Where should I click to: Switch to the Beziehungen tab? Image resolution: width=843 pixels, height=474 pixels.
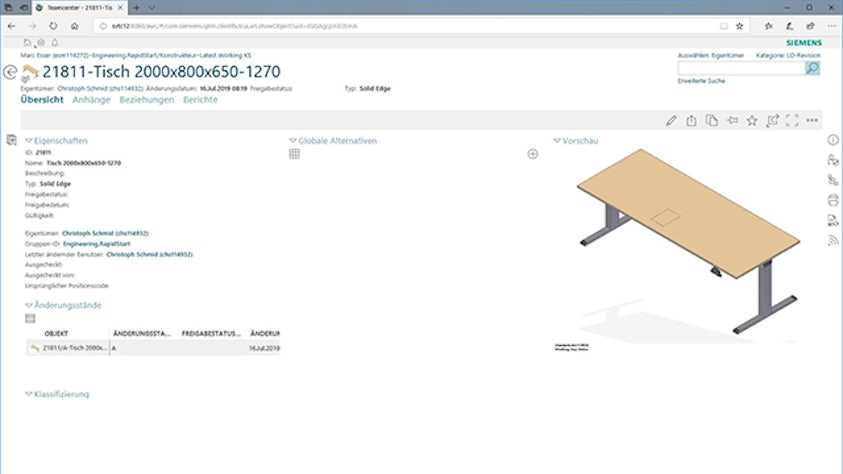click(x=147, y=99)
